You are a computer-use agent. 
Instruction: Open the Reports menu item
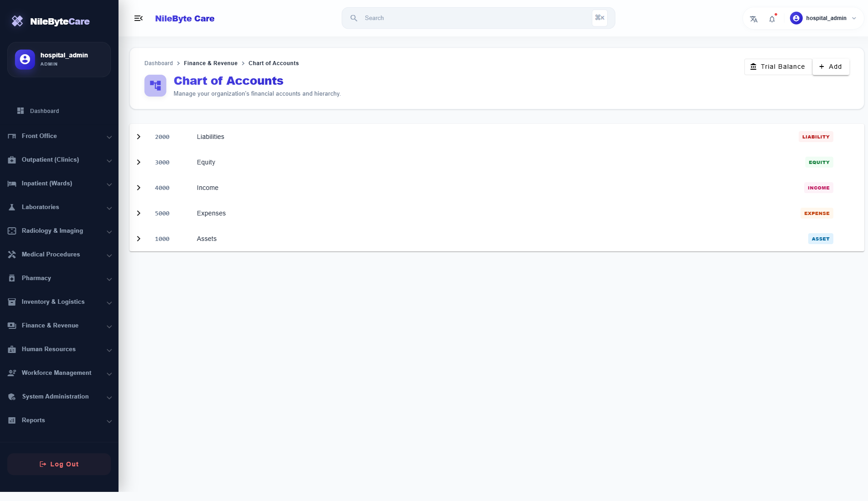pos(59,420)
